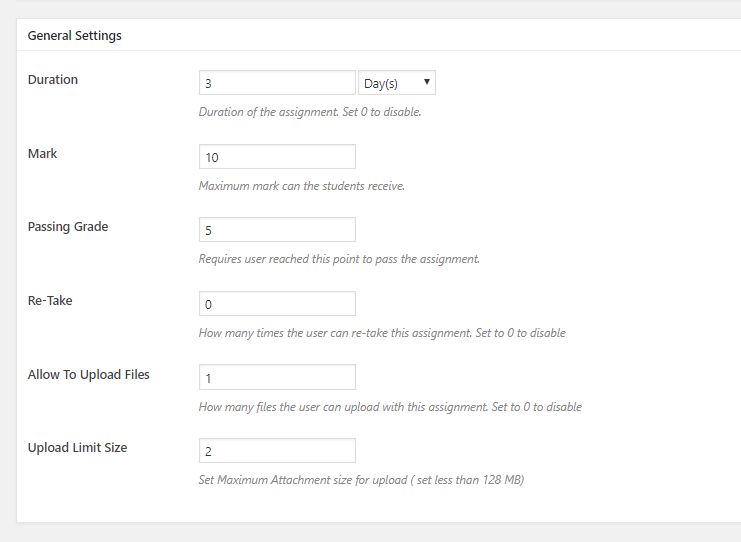Click the Duration label
741x542 pixels.
tap(53, 79)
